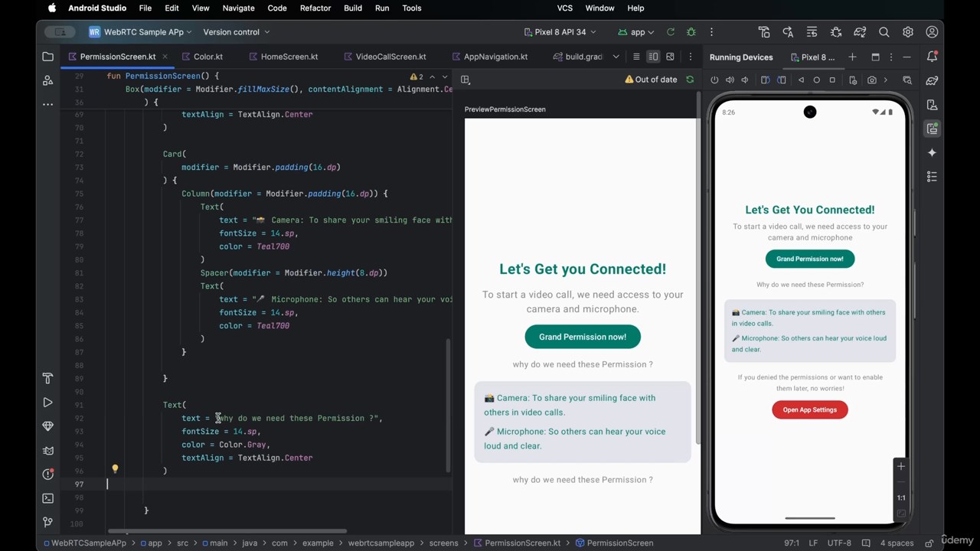Viewport: 980px width, 551px height.
Task: Click emulator 1:1 actual size button
Action: (x=901, y=497)
